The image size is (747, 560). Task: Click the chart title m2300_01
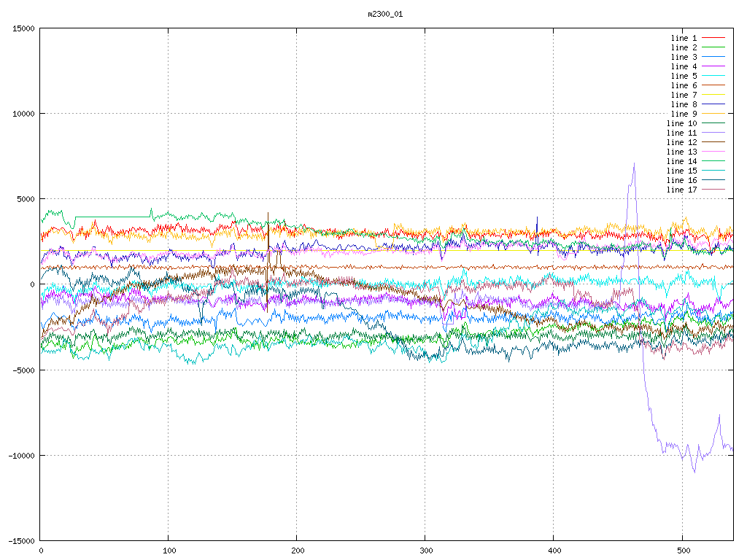(x=385, y=14)
